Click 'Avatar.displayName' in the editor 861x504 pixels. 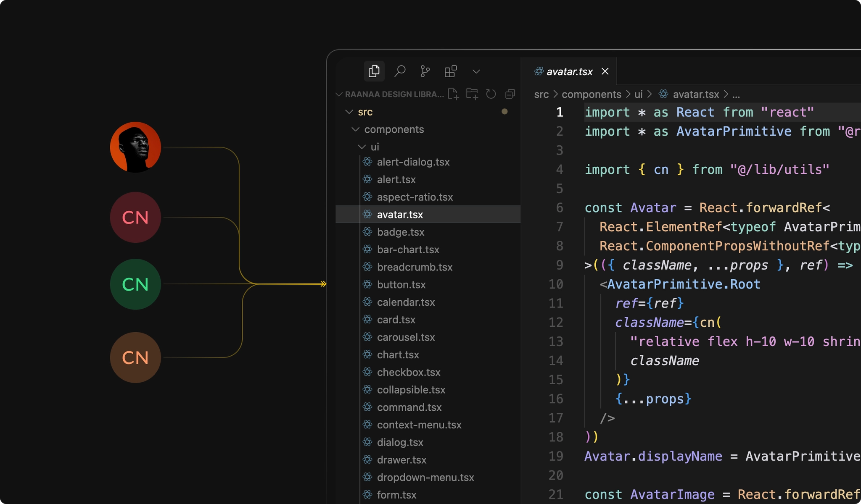click(653, 456)
